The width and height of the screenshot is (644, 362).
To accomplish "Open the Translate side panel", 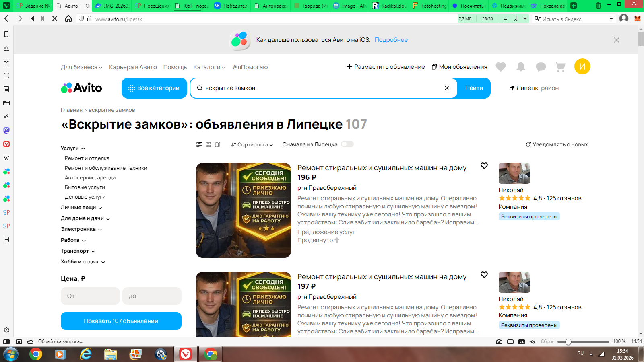I will [x=6, y=117].
